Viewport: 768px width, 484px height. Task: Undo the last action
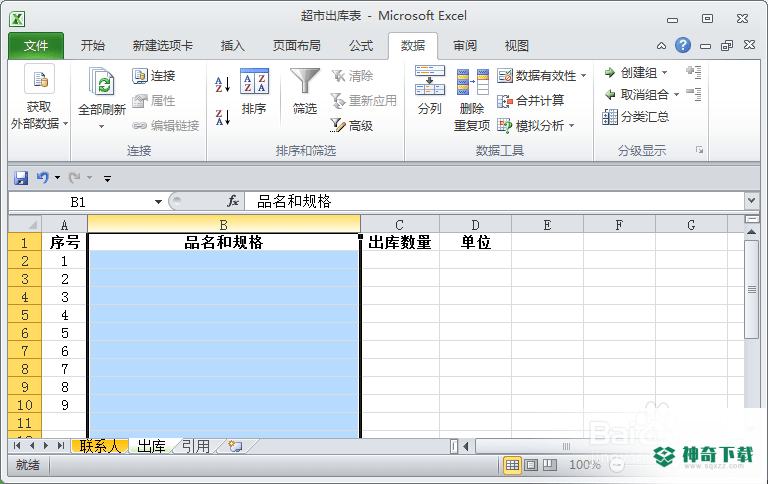coord(43,177)
